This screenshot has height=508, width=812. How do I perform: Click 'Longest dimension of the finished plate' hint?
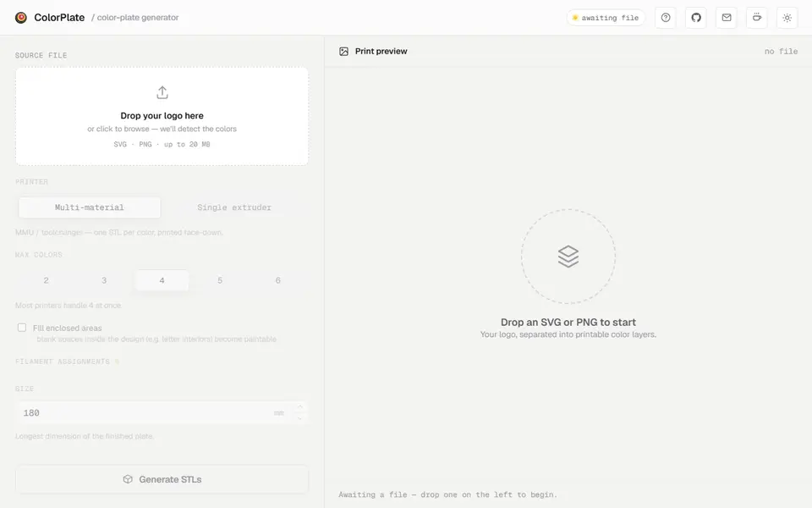tap(85, 436)
